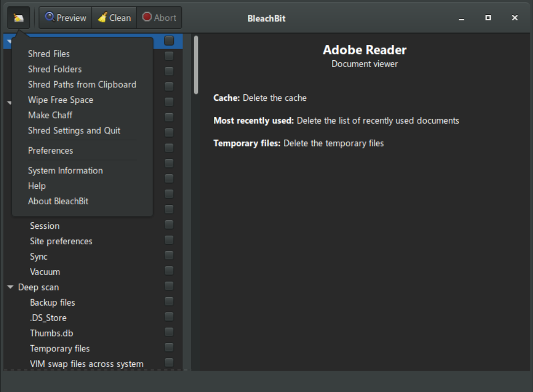Tick the Session checkbox
The height and width of the screenshot is (392, 533).
coord(169,225)
